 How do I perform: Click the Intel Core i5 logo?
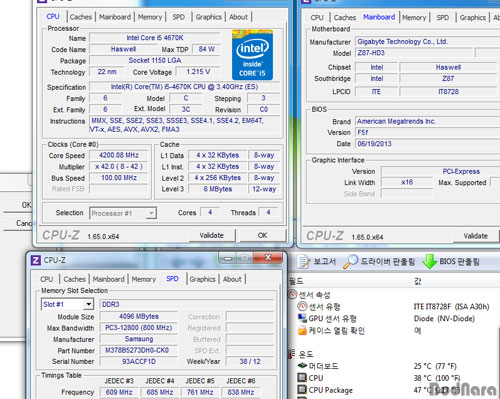point(252,55)
